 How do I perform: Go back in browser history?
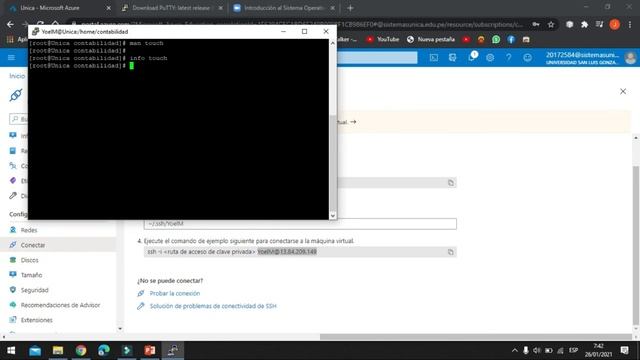coord(10,24)
